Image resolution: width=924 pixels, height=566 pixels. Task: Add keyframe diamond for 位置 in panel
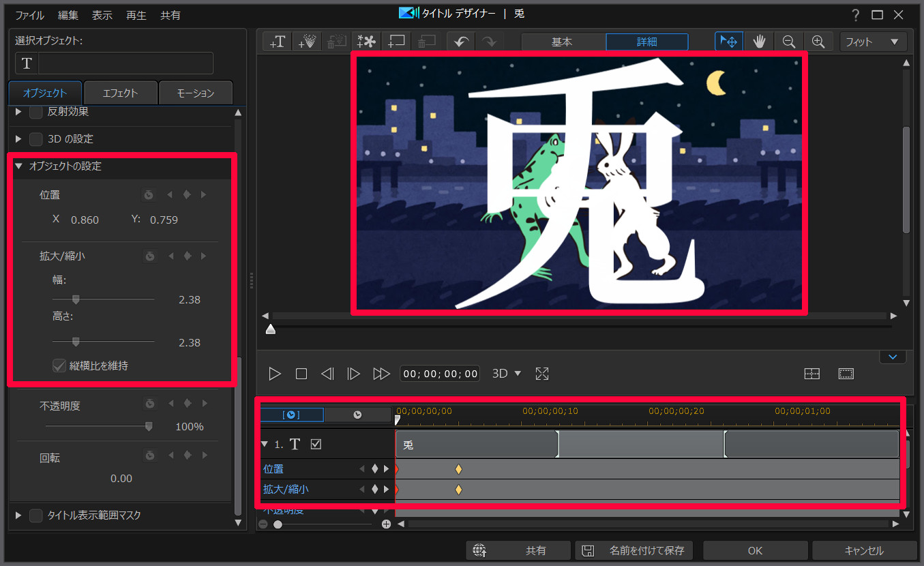187,195
